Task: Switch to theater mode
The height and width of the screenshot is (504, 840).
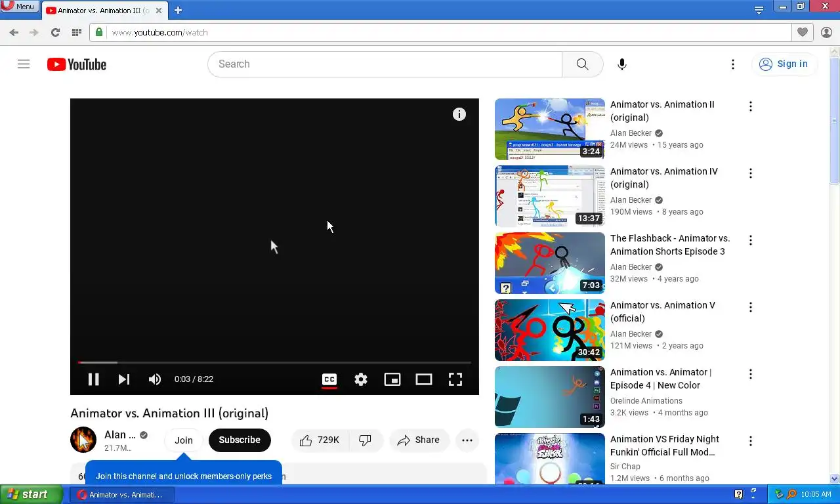Action: coord(424,379)
